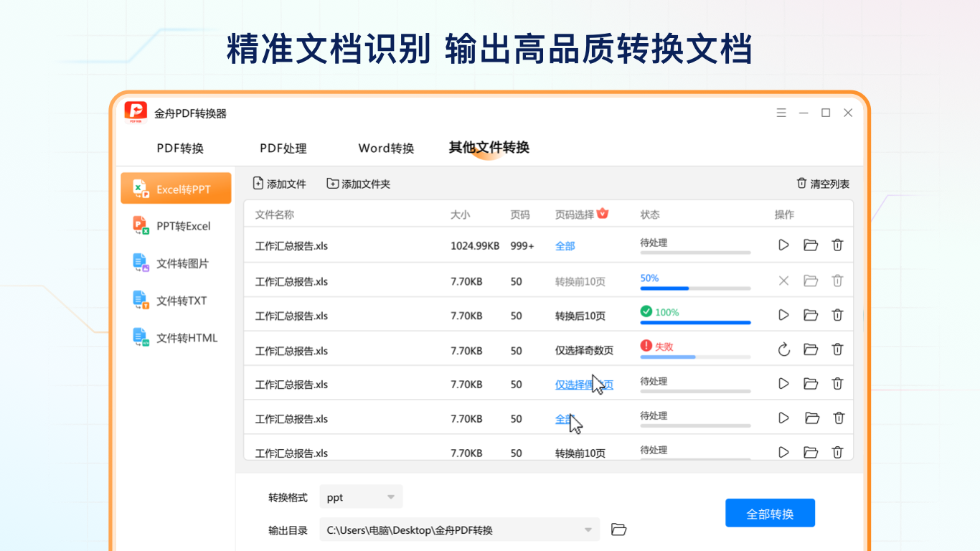Open the PPT转Excel conversion tool
This screenshot has width=980, height=551.
175,225
